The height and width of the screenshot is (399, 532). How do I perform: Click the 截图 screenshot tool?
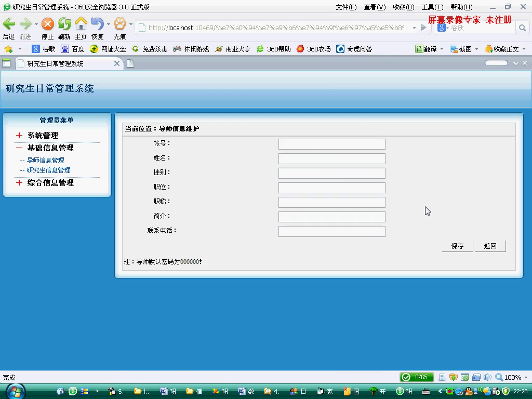[461, 49]
